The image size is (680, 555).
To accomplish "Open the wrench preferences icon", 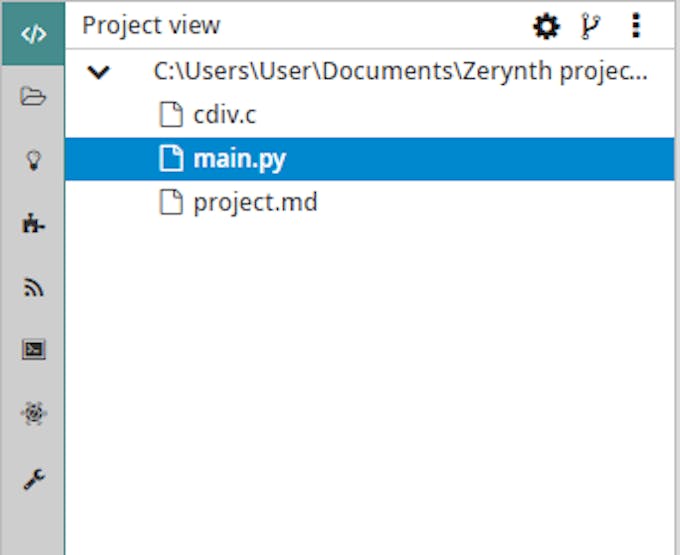I will [x=33, y=480].
